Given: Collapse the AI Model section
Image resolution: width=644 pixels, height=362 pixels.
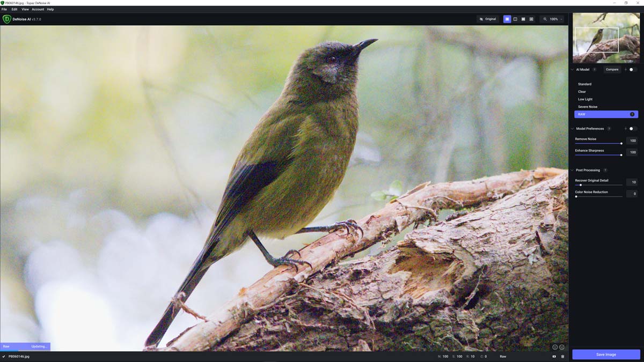Looking at the screenshot, I should (x=572, y=69).
